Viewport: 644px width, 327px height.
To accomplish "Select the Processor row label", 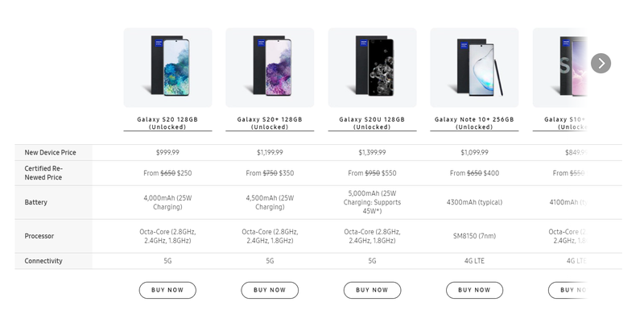I will click(x=39, y=236).
